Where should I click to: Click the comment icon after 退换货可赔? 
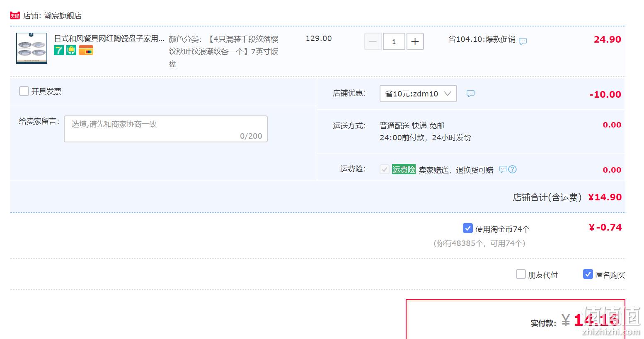coord(503,169)
